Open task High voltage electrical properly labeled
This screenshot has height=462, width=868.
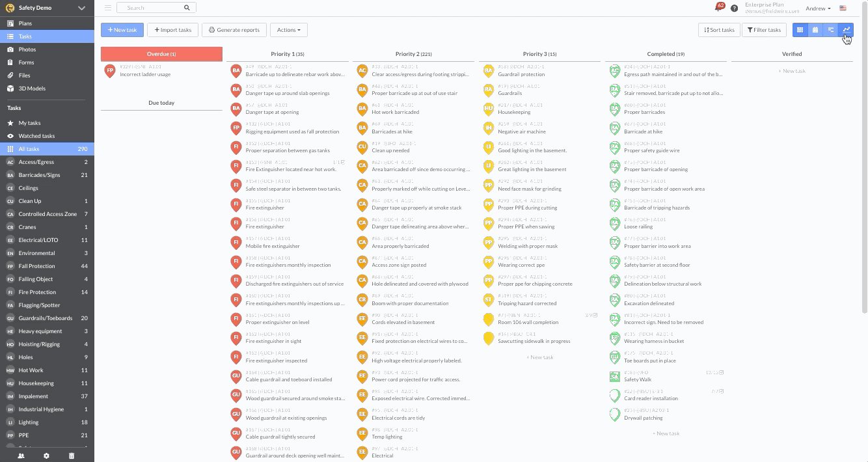pyautogui.click(x=416, y=360)
